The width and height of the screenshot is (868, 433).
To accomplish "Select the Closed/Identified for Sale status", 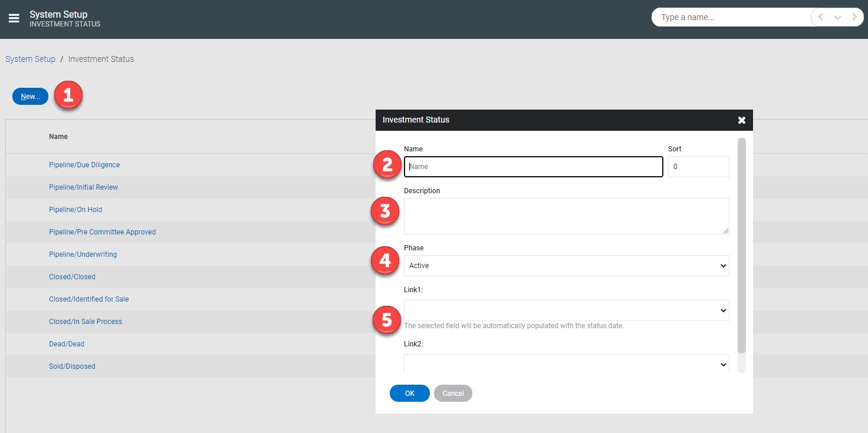I will point(88,299).
